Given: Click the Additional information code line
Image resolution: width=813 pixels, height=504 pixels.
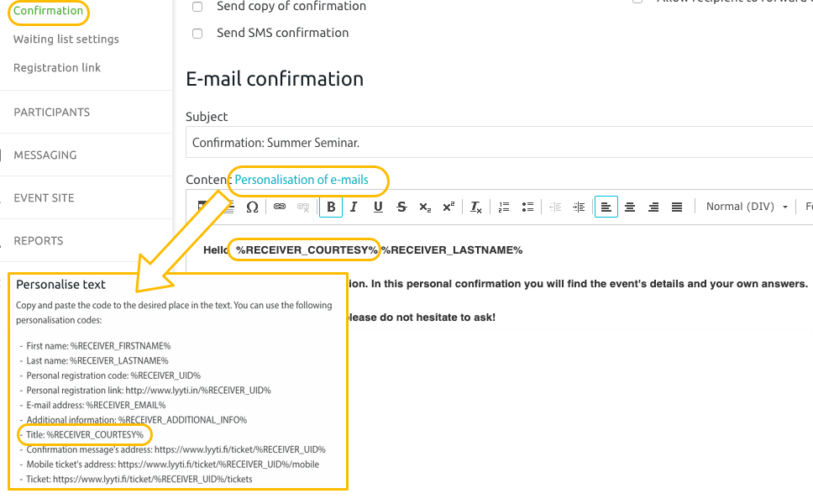Looking at the screenshot, I should pos(137,420).
